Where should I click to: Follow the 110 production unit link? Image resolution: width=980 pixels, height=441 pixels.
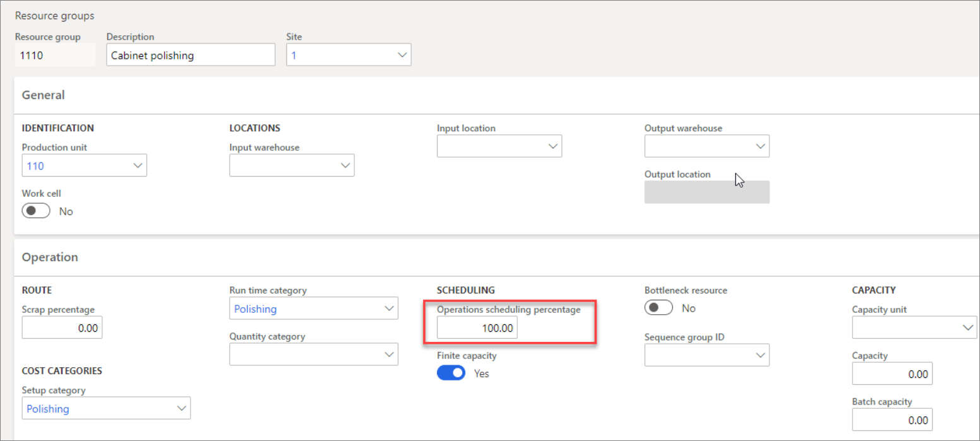35,165
